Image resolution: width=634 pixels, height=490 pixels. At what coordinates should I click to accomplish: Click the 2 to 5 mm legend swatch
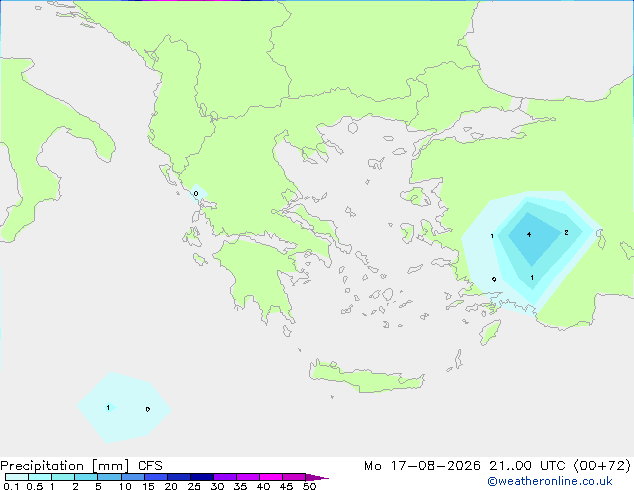pos(86,477)
